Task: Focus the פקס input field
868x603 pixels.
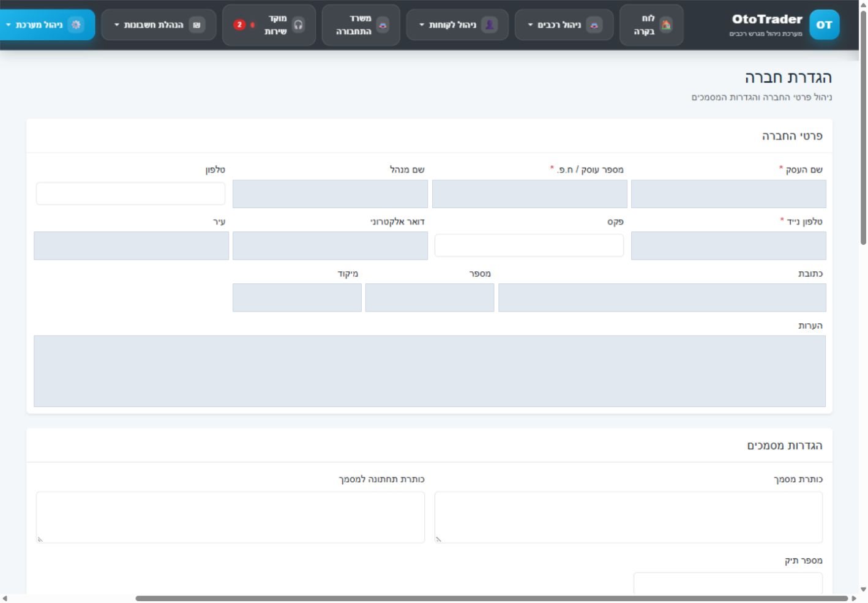Action: coord(529,245)
